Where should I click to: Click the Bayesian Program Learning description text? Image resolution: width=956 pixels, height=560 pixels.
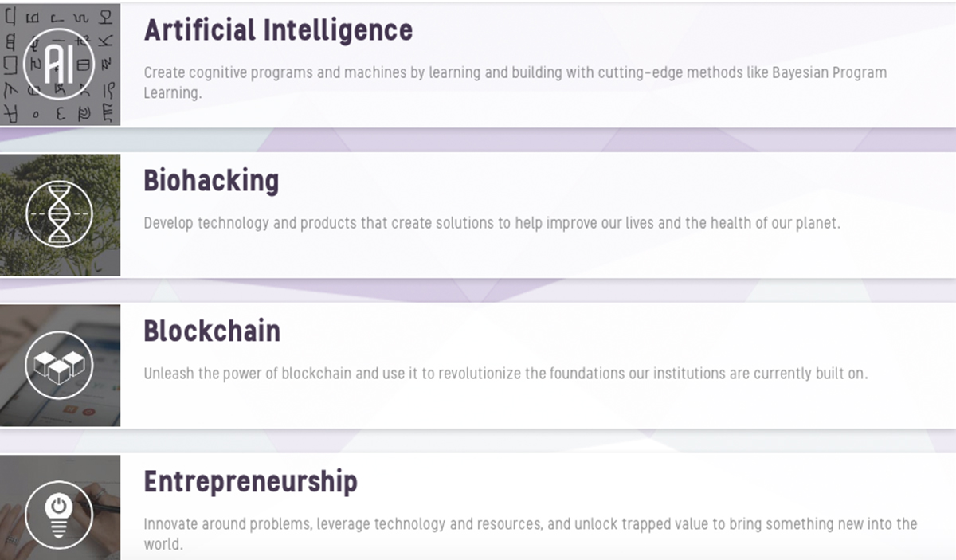coord(515,82)
